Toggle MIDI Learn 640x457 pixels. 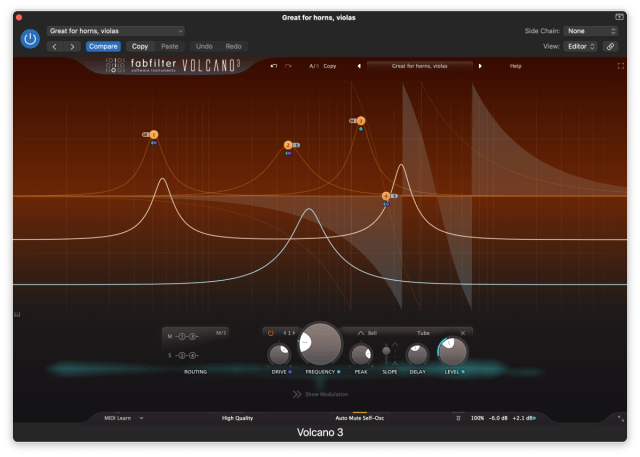118,418
